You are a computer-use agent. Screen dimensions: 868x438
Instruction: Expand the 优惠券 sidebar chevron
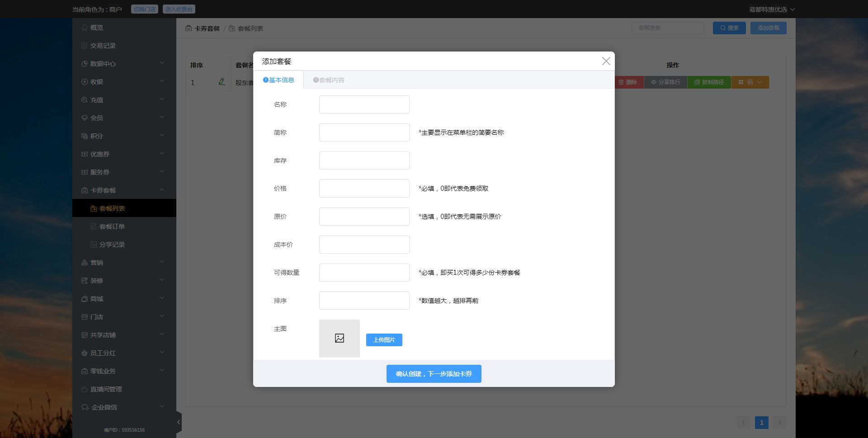[x=162, y=154]
